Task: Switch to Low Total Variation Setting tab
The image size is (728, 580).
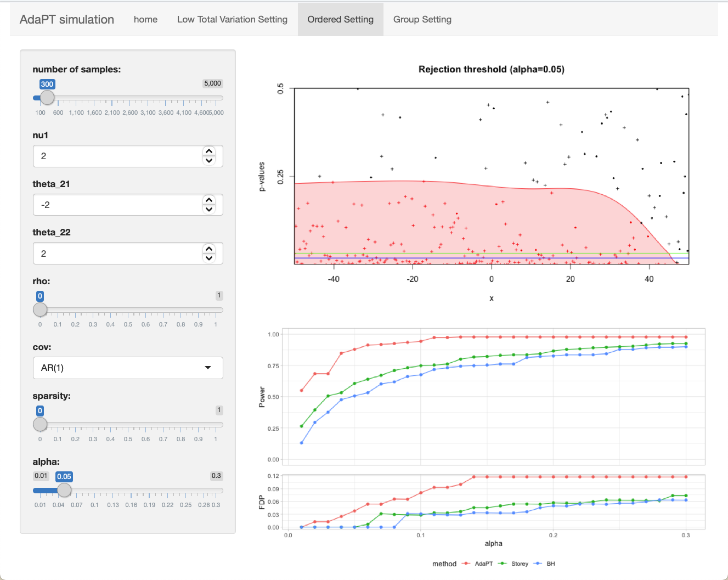Action: pyautogui.click(x=232, y=19)
